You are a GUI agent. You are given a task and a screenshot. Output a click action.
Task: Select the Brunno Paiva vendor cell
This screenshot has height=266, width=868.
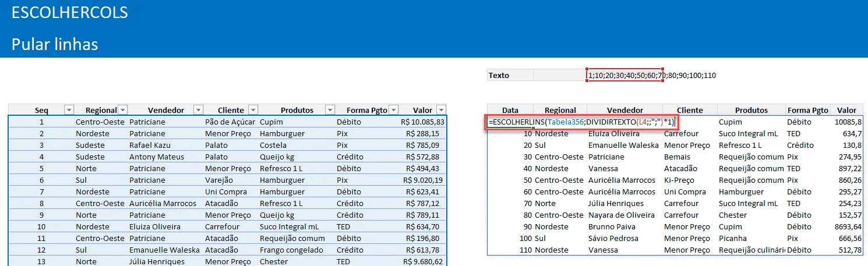coord(624,227)
